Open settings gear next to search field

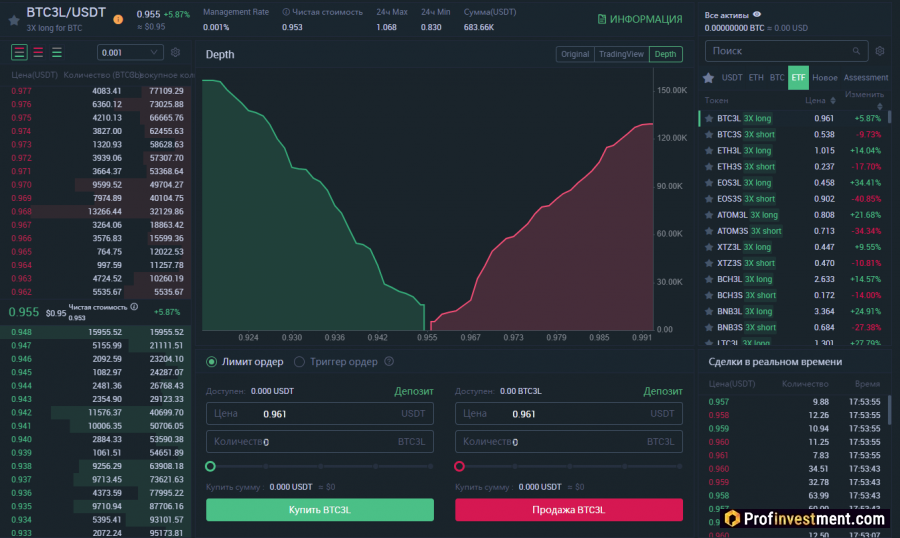click(x=880, y=51)
